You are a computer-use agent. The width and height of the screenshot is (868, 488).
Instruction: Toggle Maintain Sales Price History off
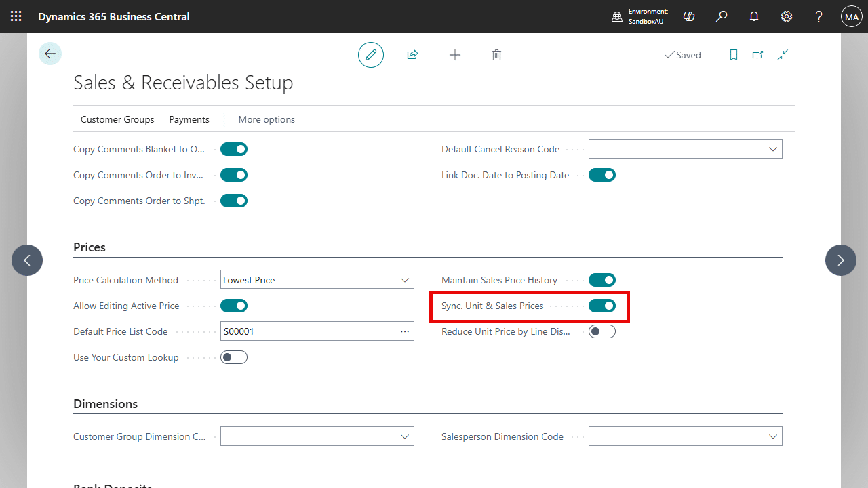coord(602,280)
